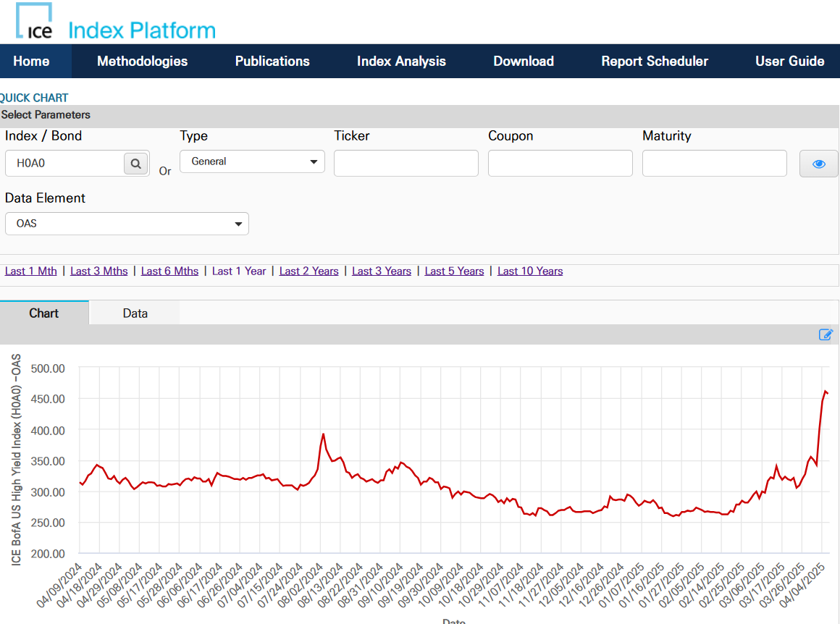This screenshot has width=840, height=624.
Task: Click into the Maturity field
Action: tap(715, 164)
